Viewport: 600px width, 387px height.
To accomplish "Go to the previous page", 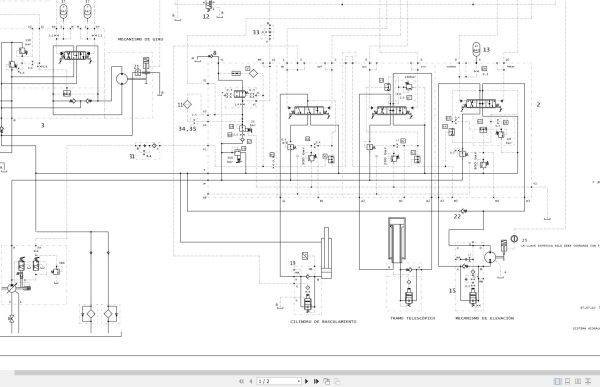I will pos(251,381).
